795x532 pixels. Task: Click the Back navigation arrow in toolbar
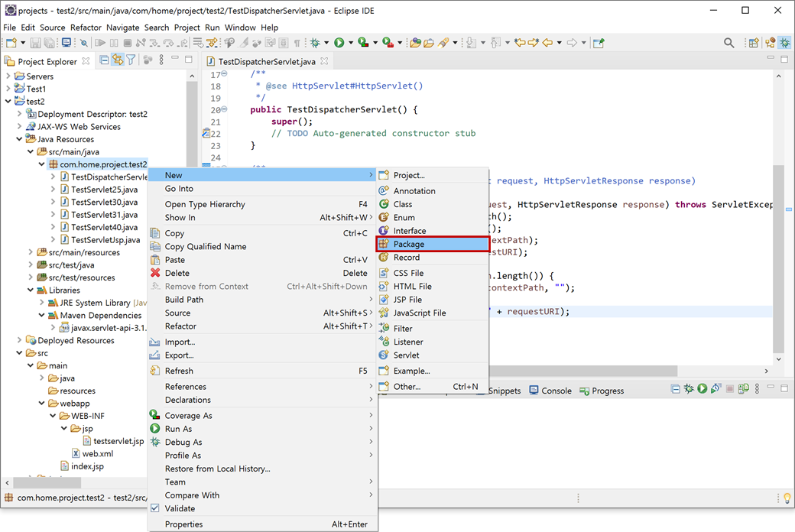(547, 43)
